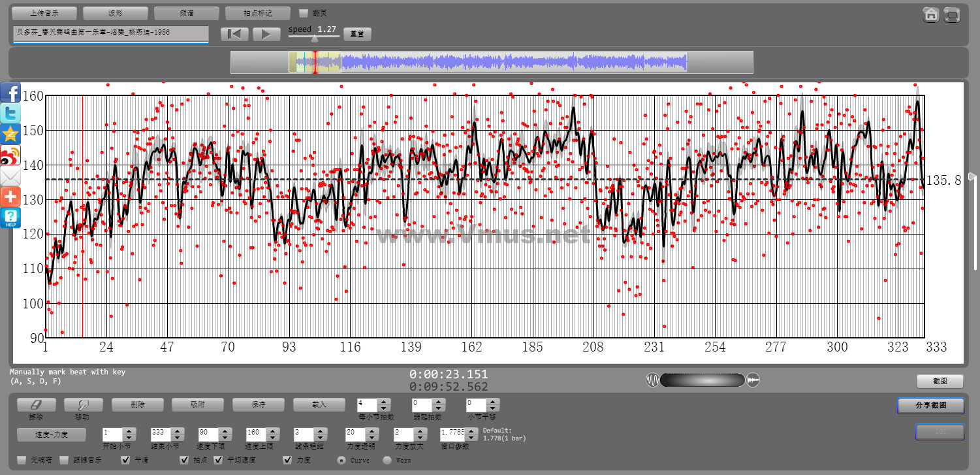Image resolution: width=980 pixels, height=475 pixels.
Task: Open the 频谱 spectrum view
Action: point(186,13)
